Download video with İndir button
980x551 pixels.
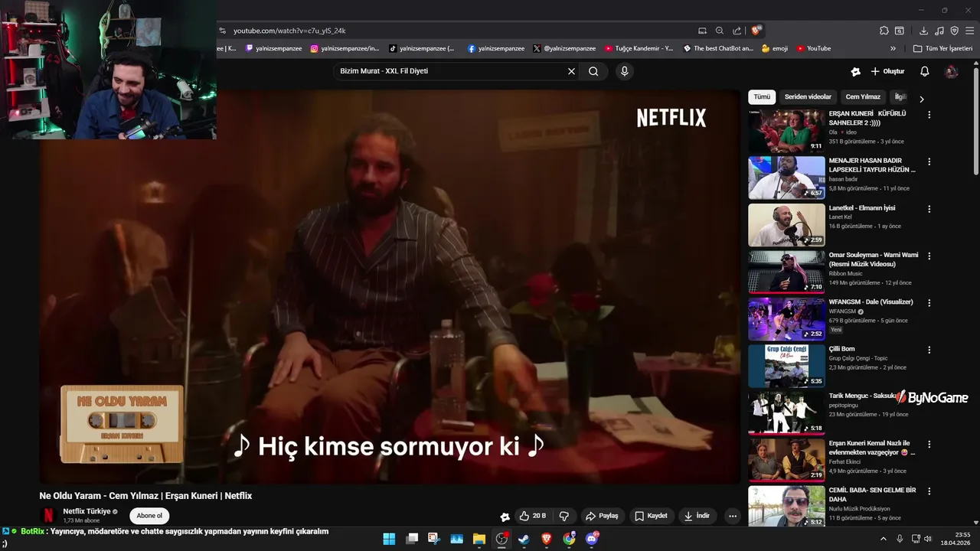[697, 516]
